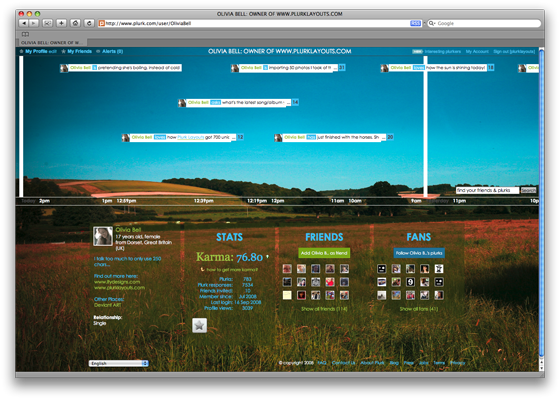Click Show all fans (41)
560x399 pixels.
pos(419,309)
